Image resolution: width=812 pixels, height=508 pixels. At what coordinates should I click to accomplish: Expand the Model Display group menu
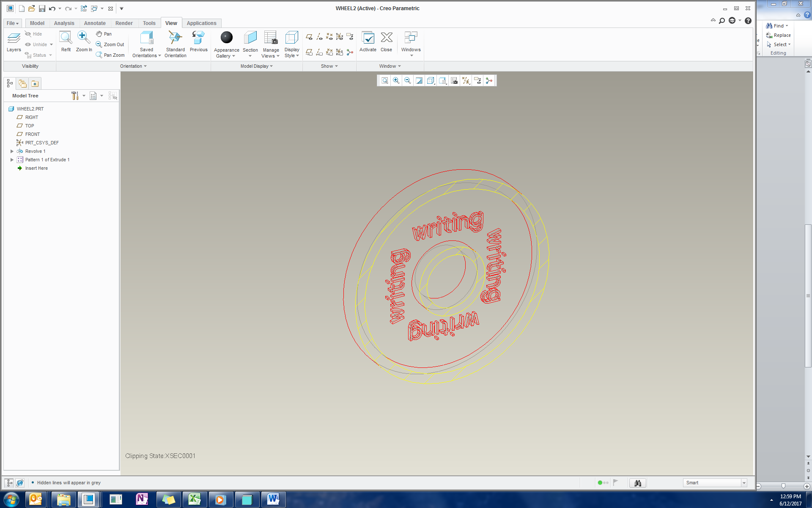tap(257, 66)
